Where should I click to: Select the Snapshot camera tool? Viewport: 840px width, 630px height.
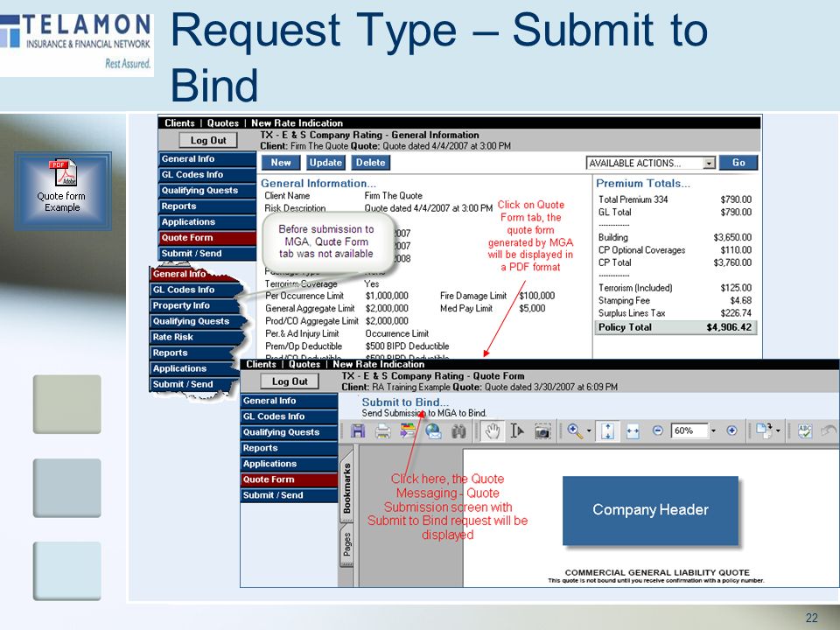tap(542, 431)
